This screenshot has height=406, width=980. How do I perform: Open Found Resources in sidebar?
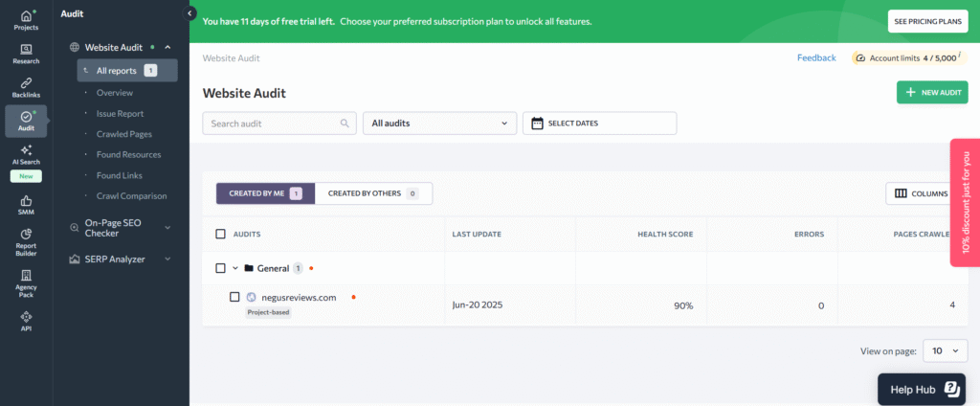pos(129,154)
